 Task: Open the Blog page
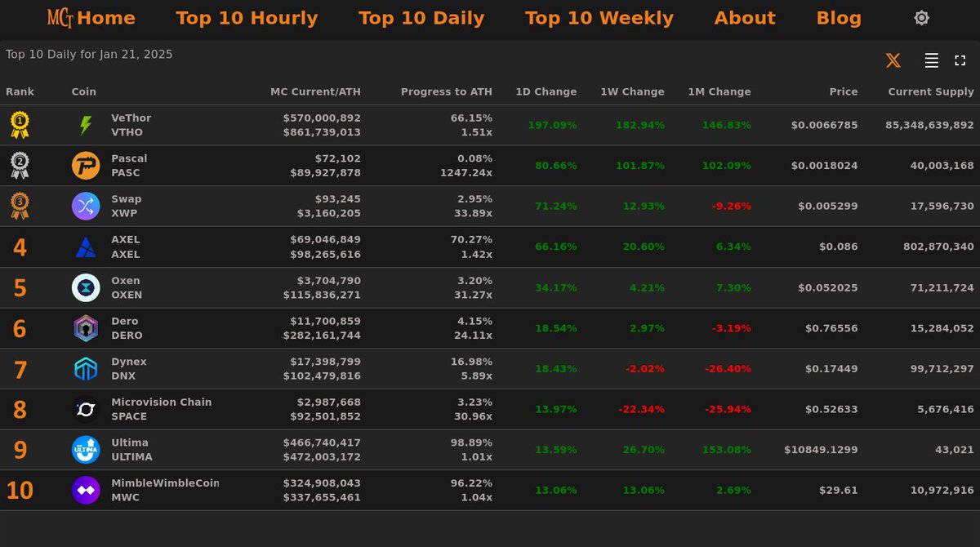pyautogui.click(x=839, y=18)
